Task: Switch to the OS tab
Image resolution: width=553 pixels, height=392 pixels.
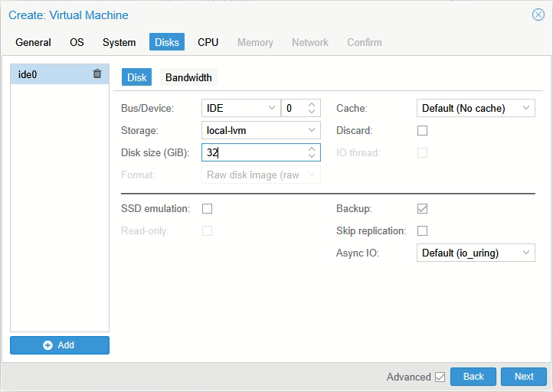Action: pyautogui.click(x=77, y=42)
